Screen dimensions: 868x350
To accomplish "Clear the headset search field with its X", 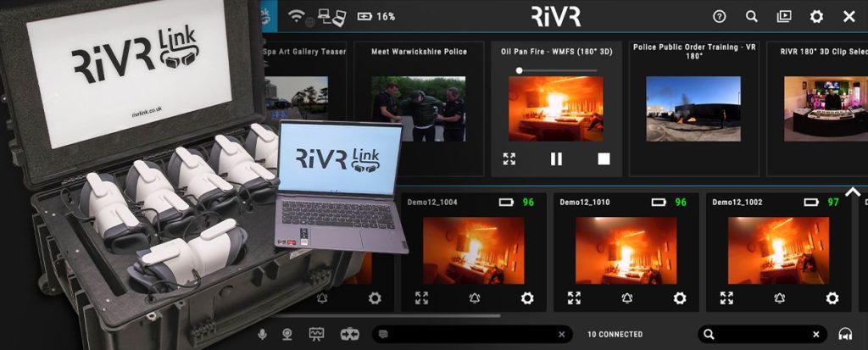I will pos(815,334).
